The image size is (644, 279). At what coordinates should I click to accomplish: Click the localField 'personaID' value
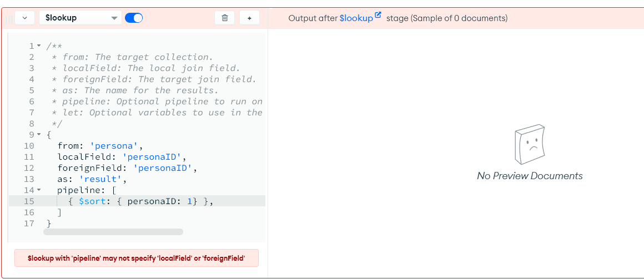[x=152, y=157]
